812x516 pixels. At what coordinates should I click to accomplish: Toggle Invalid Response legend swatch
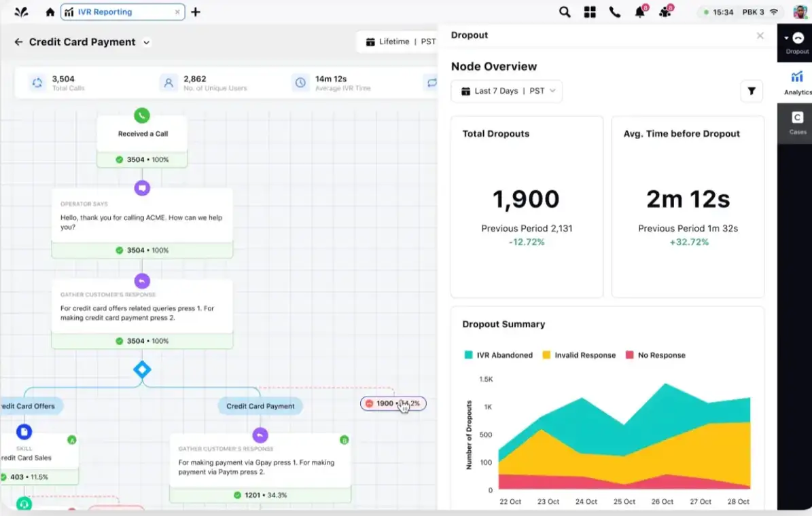pyautogui.click(x=546, y=355)
